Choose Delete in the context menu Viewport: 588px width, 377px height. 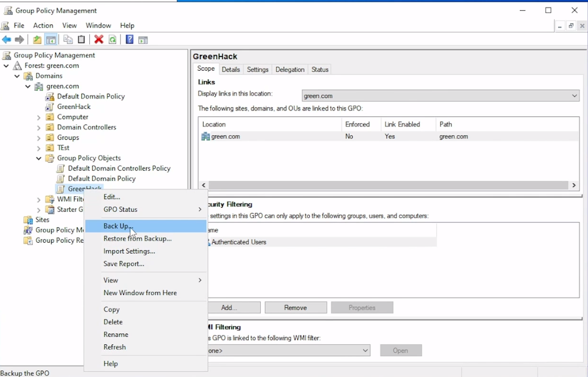pos(145,322)
